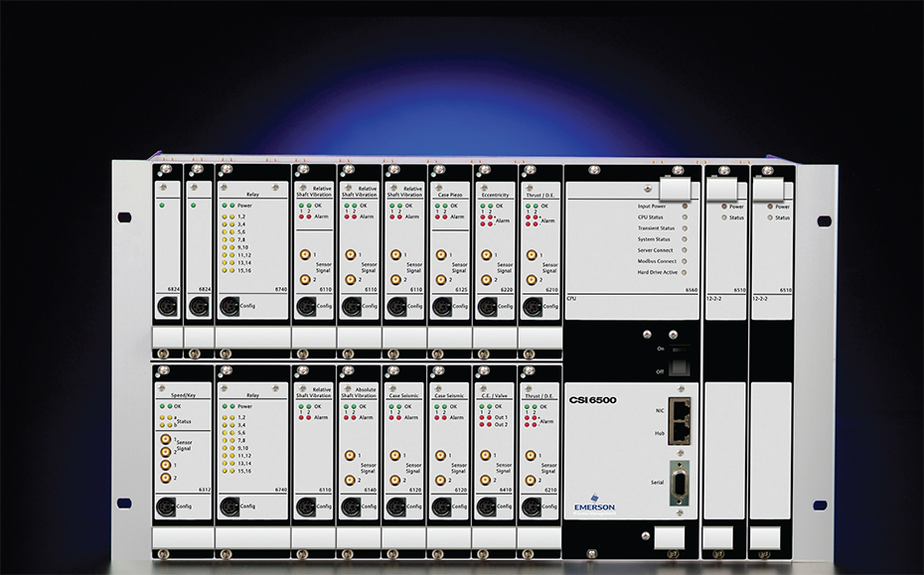Click model number 6125
Screen dimensions: 924x575
(x=461, y=290)
